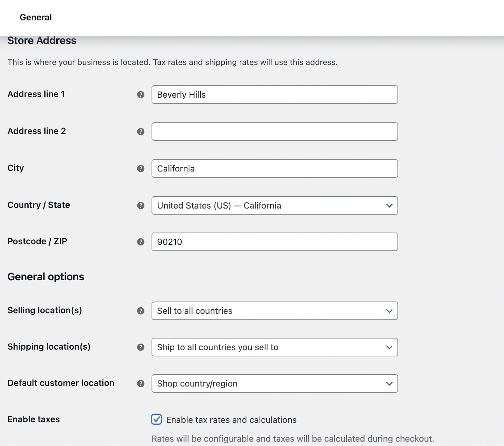The height and width of the screenshot is (446, 504).
Task: Uncheck Enable tax rates and calculations
Action: [x=156, y=420]
